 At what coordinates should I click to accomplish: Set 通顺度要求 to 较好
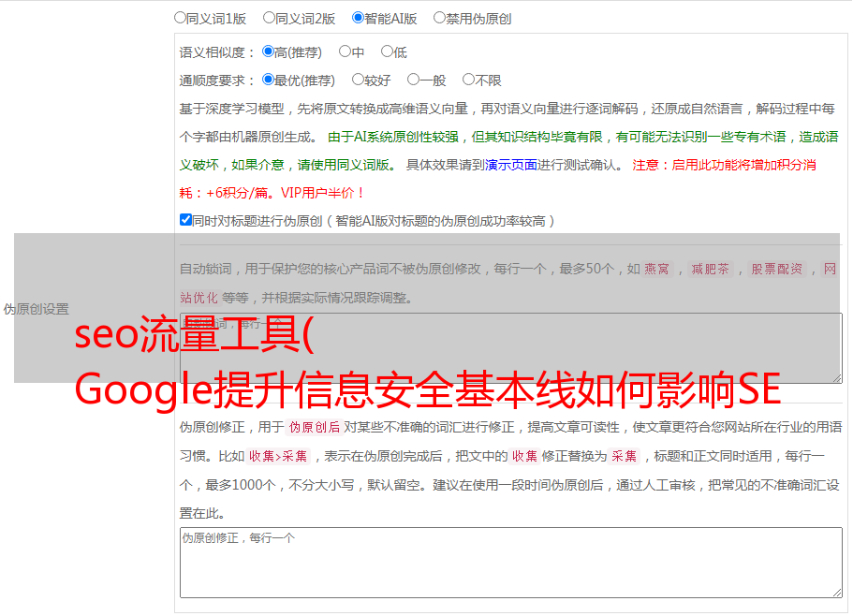click(x=358, y=80)
